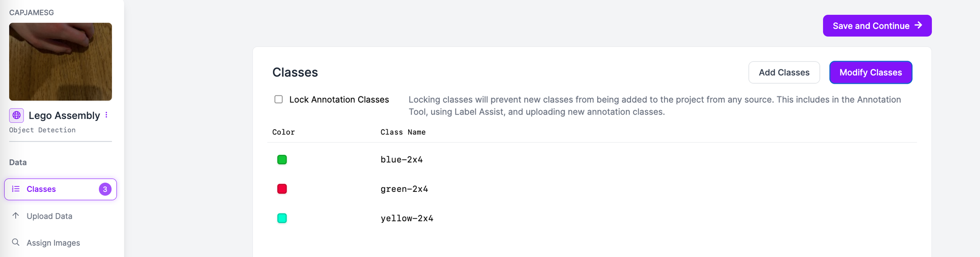The width and height of the screenshot is (980, 257).
Task: Click the Lego Assembly project name
Action: 64,116
